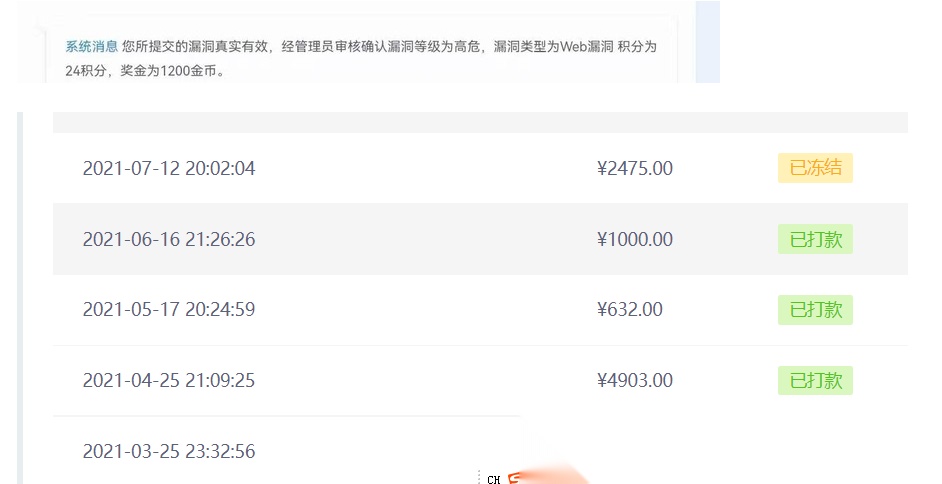
Task: Select the 2021-05-17 20:24:59 record
Action: point(480,310)
